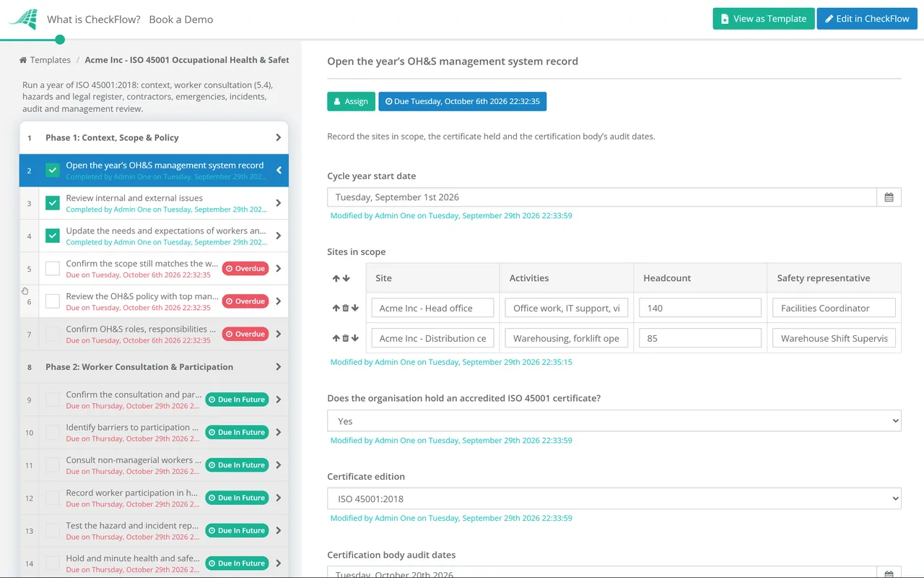
Task: Click the Headcount field showing 140
Action: pyautogui.click(x=700, y=308)
